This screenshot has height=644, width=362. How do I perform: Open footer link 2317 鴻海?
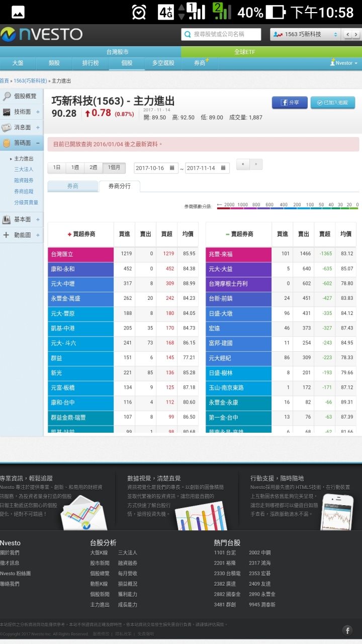260,563
